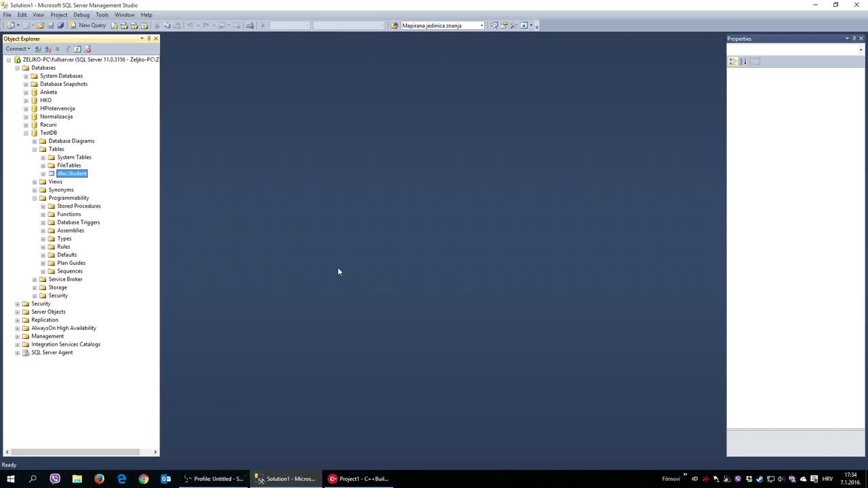868x488 pixels.
Task: Select the FileTables folder
Action: pyautogui.click(x=68, y=165)
